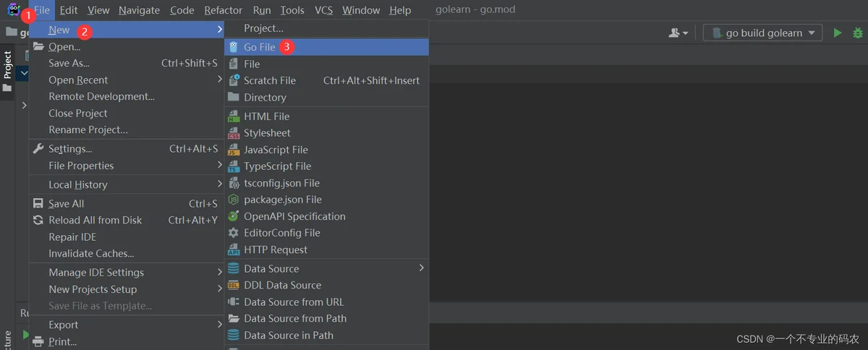Expand the New Projects Setup submenu
Image resolution: width=868 pixels, height=350 pixels.
pos(125,289)
